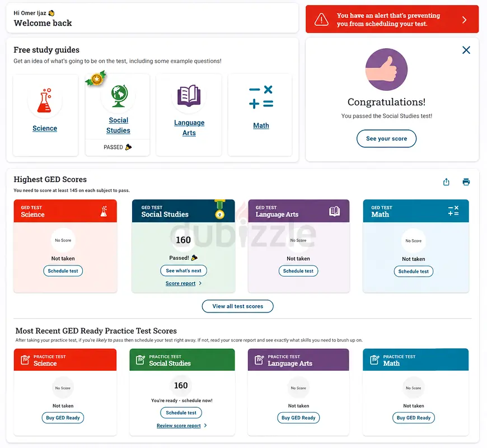487x448 pixels.
Task: Click the notepad icon on Practice Test Science
Action: (25, 360)
